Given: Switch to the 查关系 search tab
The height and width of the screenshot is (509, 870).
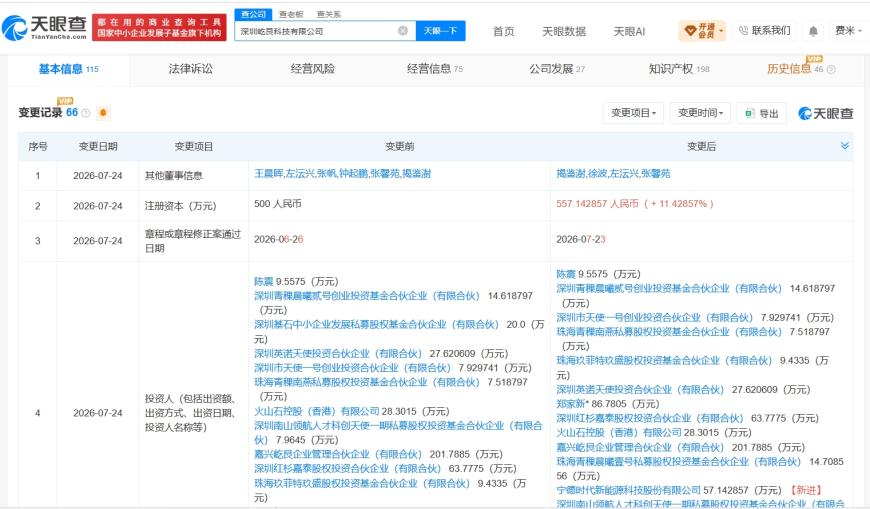Looking at the screenshot, I should coord(328,14).
